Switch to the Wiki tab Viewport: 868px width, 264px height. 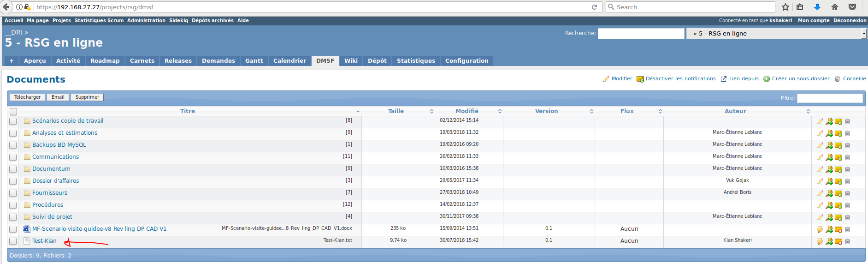point(351,61)
